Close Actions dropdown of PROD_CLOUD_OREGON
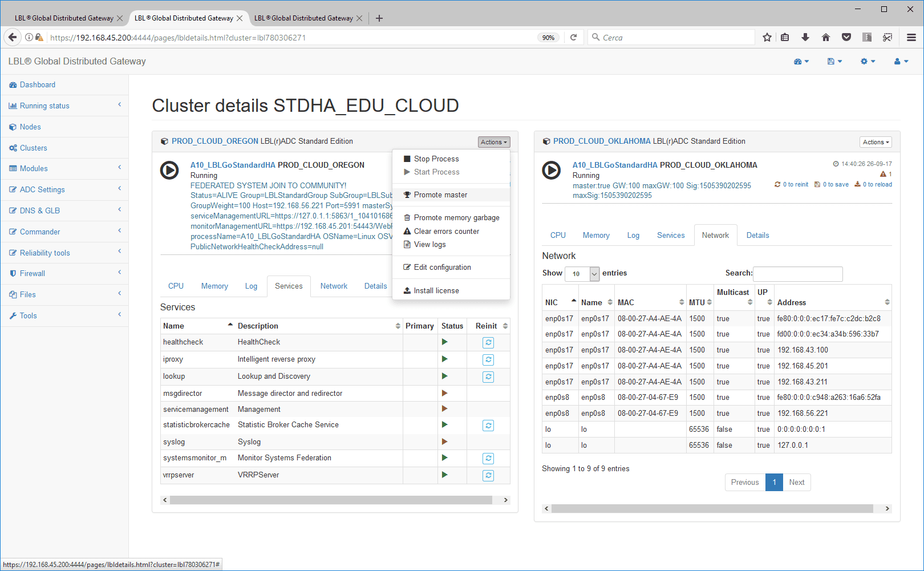The width and height of the screenshot is (924, 571). tap(493, 142)
